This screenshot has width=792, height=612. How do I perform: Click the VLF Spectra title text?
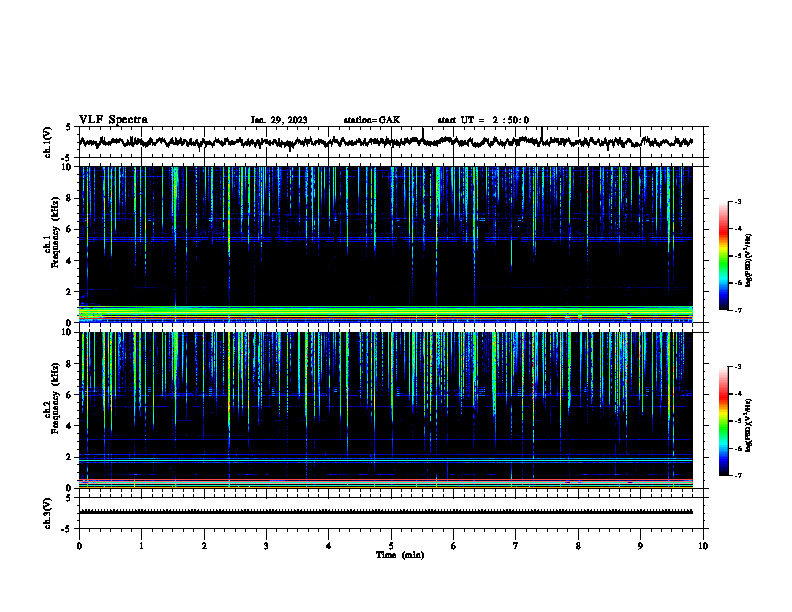pos(113,120)
